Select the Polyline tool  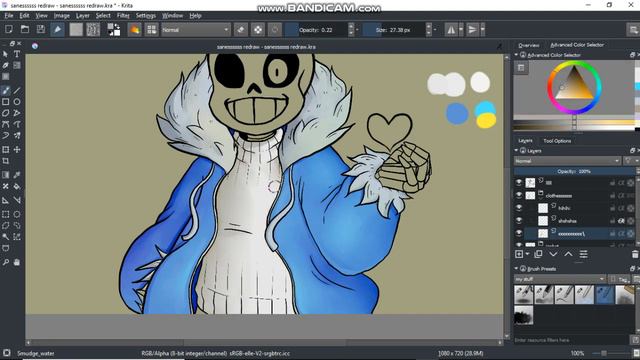click(x=17, y=113)
